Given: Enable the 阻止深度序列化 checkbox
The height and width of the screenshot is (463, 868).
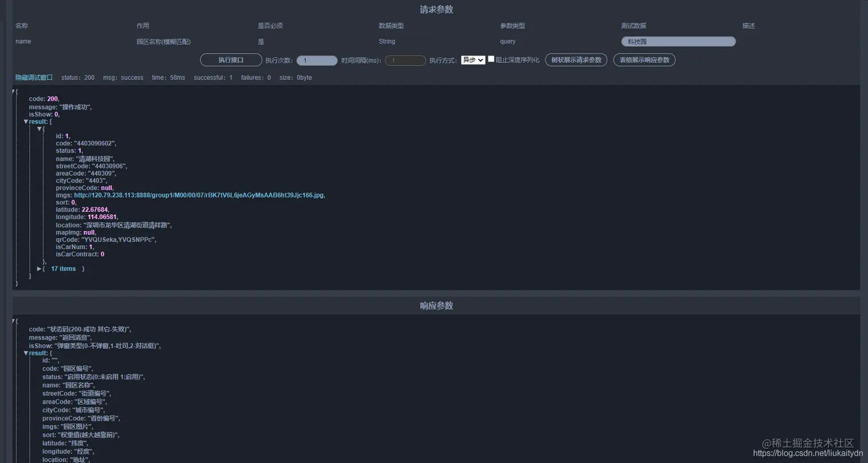Looking at the screenshot, I should coord(491,59).
